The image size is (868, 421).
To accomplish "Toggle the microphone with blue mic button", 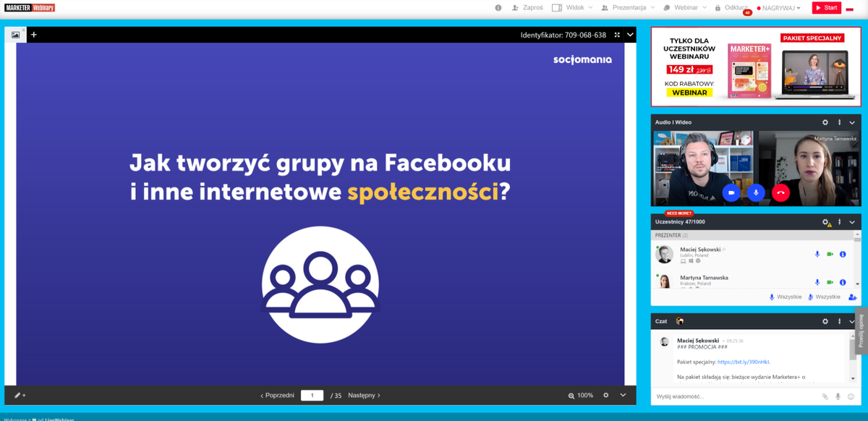I will [756, 192].
